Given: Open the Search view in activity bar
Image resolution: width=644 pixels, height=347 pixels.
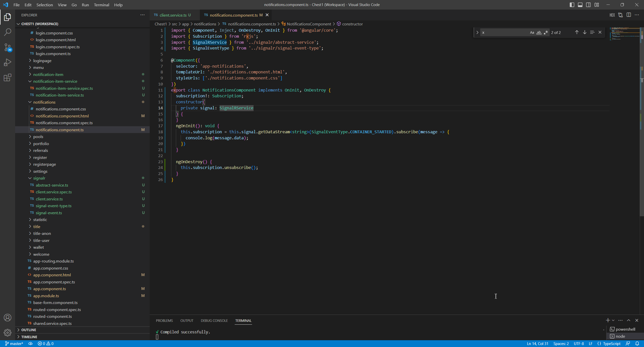Looking at the screenshot, I should click(x=8, y=32).
